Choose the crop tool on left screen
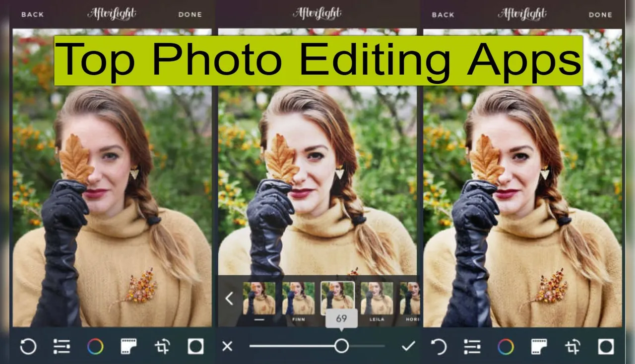This screenshot has width=635, height=364. click(162, 346)
